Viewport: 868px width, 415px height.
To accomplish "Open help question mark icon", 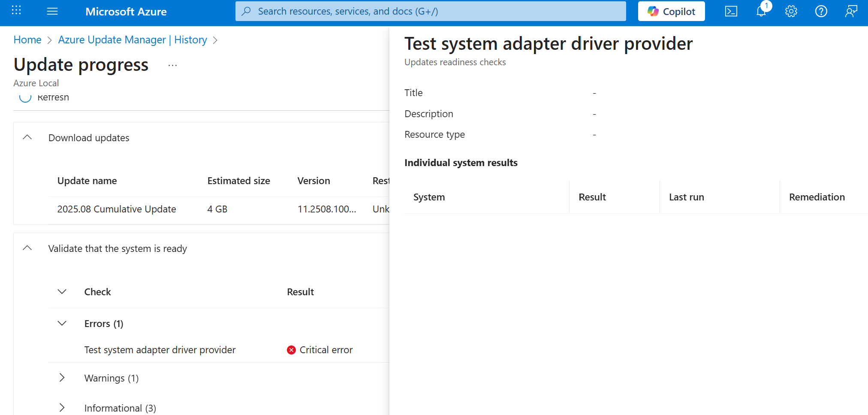I will (821, 11).
